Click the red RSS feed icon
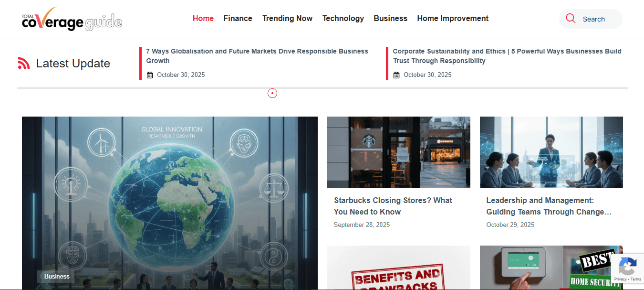Screen dimensions: 644x290 (24, 63)
